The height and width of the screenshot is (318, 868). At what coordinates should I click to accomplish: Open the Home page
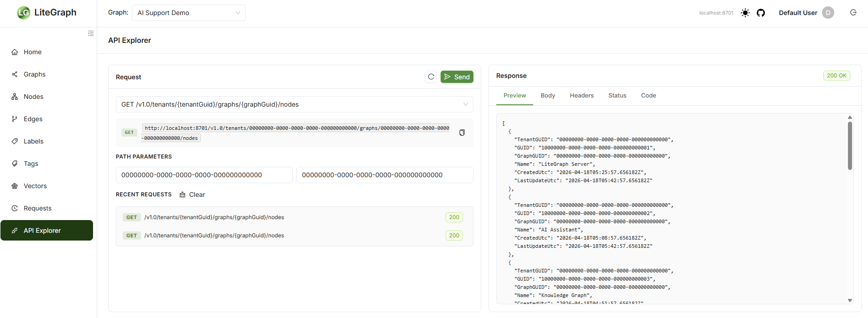(47, 52)
